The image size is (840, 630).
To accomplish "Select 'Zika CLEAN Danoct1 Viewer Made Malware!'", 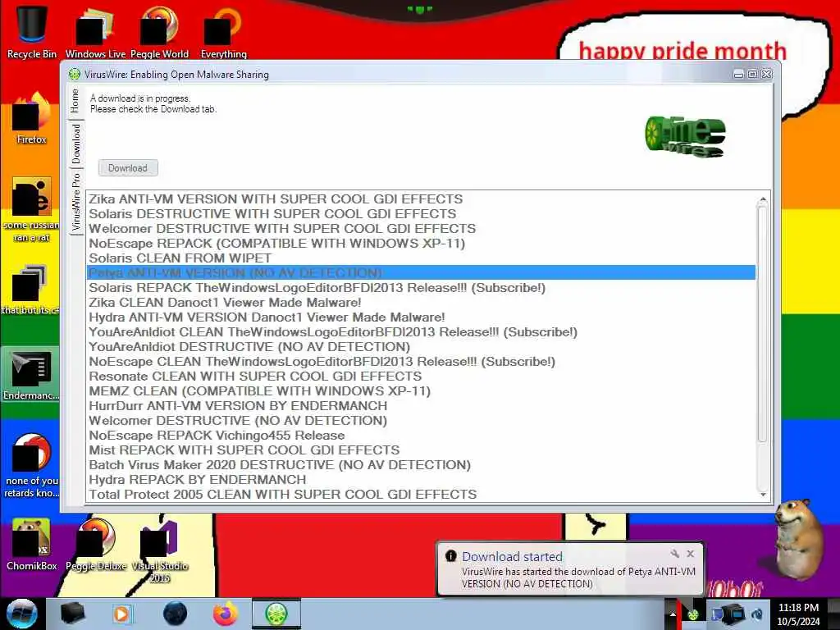I will (x=421, y=302).
